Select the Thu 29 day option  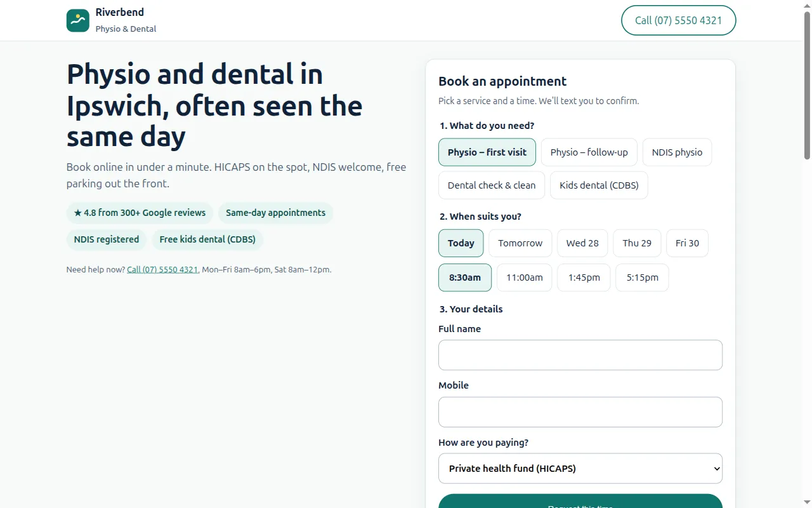pyautogui.click(x=637, y=243)
